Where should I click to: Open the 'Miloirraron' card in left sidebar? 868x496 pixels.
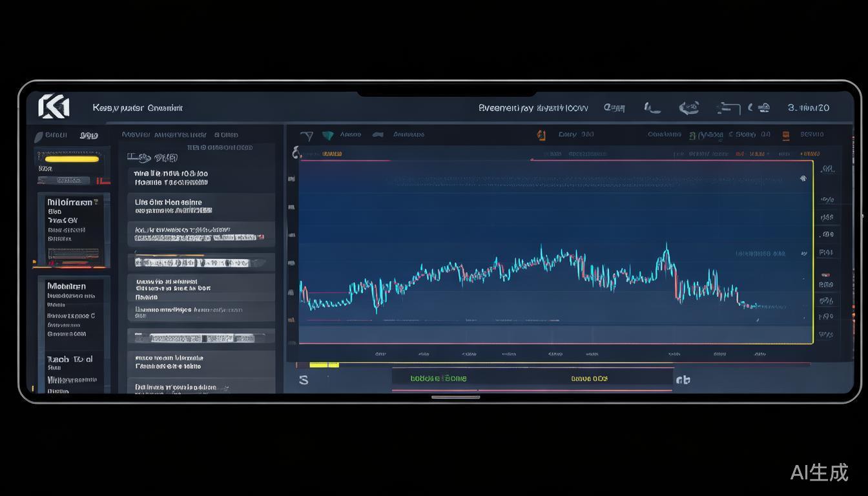click(72, 221)
